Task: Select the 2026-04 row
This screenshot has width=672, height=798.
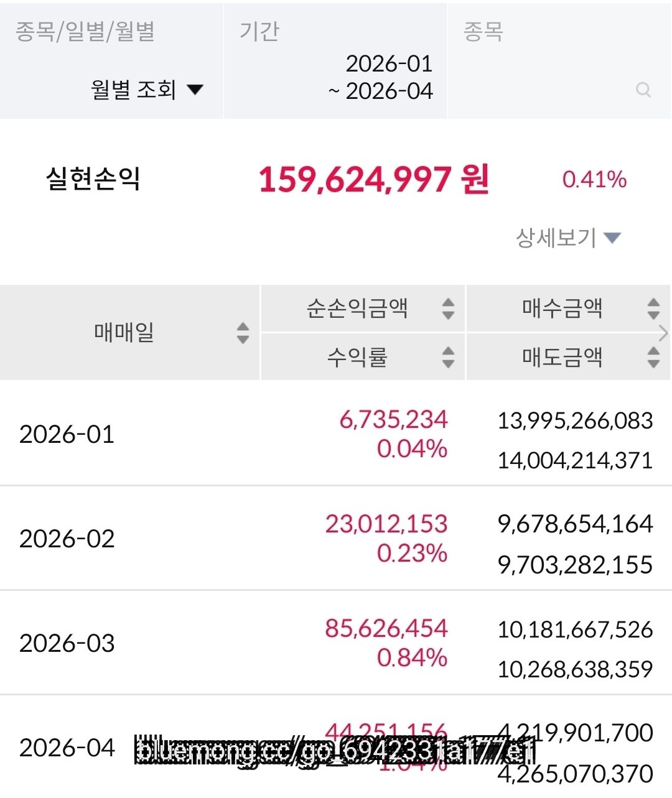Action: click(x=67, y=748)
